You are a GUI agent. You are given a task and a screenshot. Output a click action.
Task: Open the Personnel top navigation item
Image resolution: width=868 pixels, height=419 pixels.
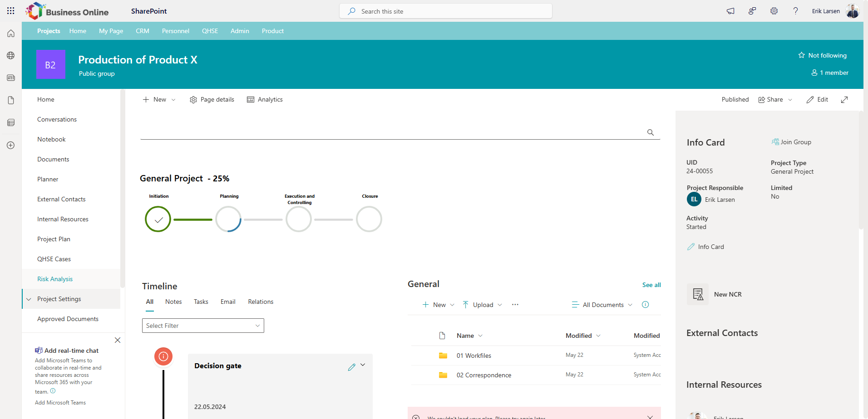[x=176, y=31]
